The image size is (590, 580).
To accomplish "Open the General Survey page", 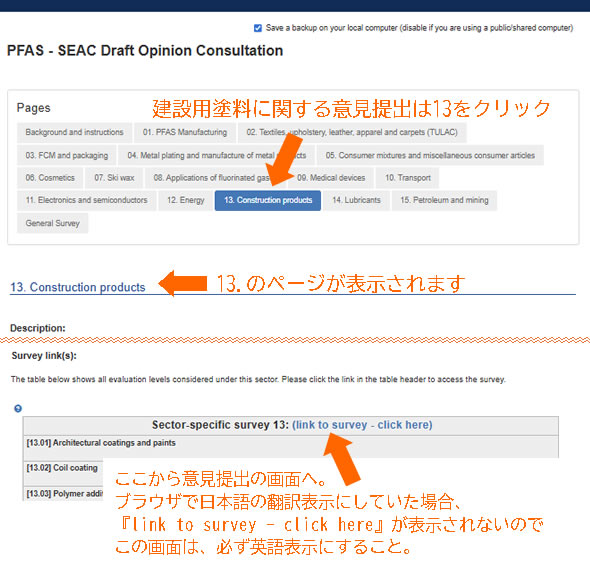I will coord(52,223).
